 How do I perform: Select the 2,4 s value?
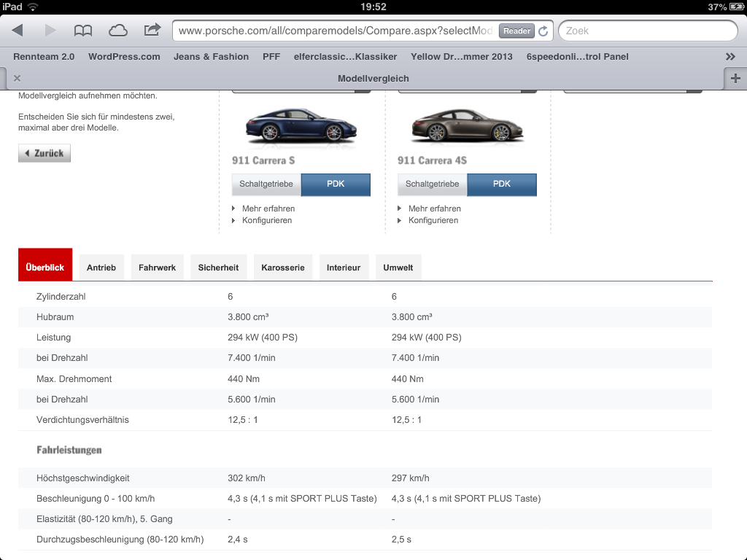point(237,540)
